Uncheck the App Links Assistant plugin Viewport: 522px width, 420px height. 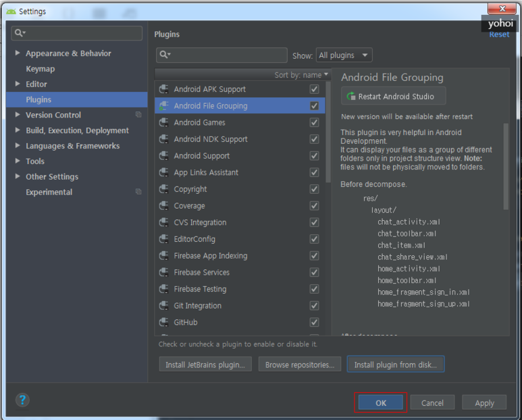[x=314, y=172]
